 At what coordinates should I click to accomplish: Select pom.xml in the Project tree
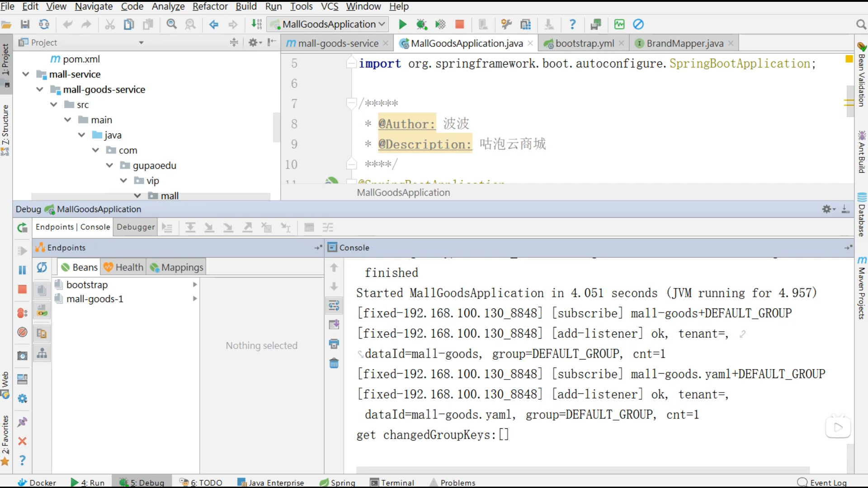point(81,59)
